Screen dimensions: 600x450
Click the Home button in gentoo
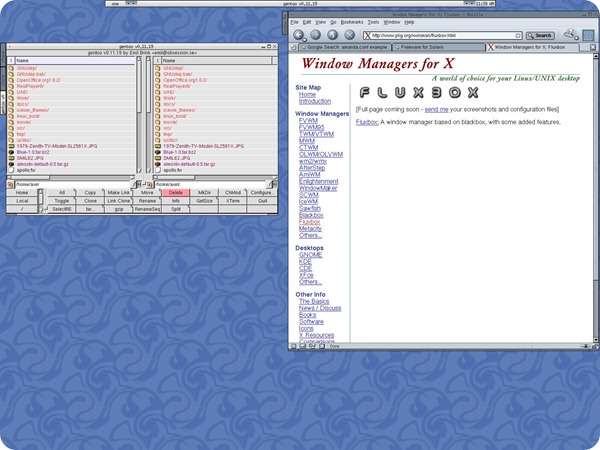(22, 192)
